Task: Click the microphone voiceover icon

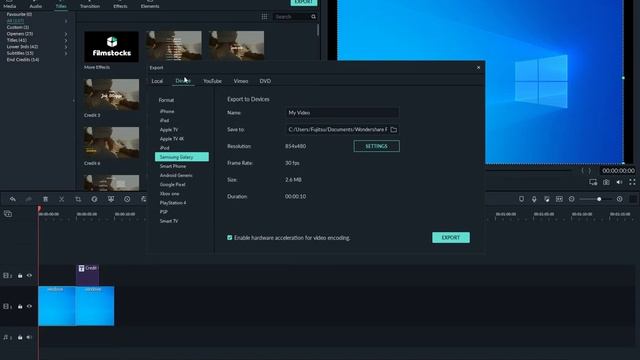Action: pos(534,199)
